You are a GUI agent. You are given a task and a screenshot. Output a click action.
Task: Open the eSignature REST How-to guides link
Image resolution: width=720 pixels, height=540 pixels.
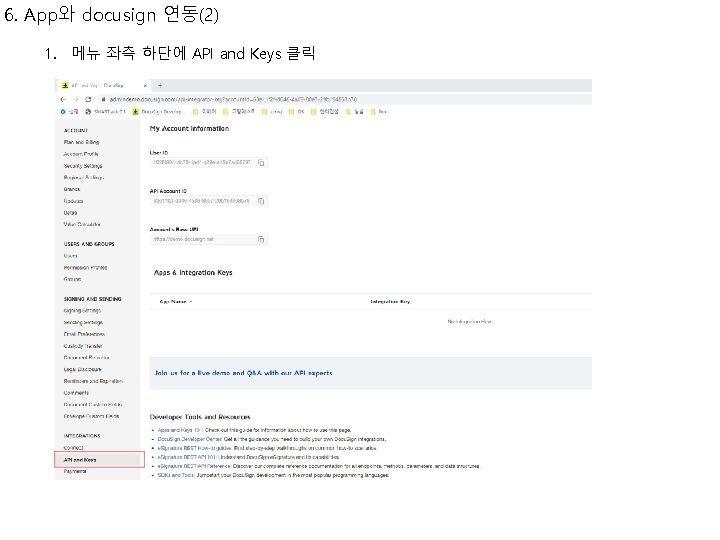[194, 448]
